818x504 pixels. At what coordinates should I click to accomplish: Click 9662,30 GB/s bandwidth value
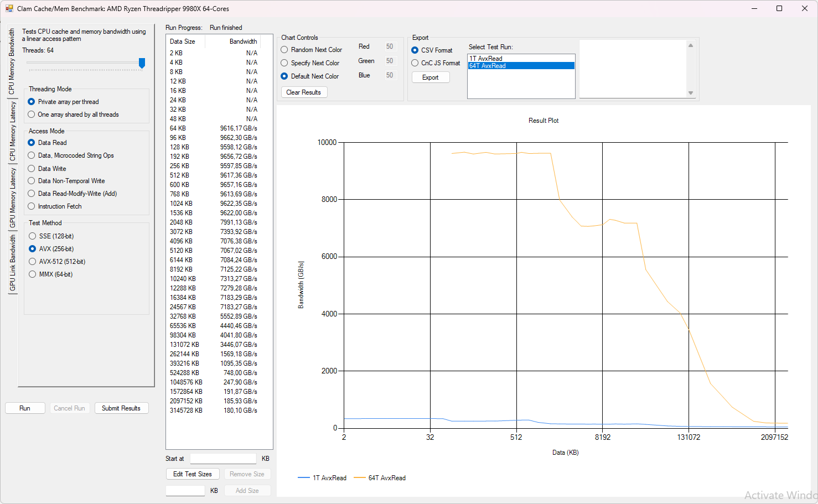point(239,138)
